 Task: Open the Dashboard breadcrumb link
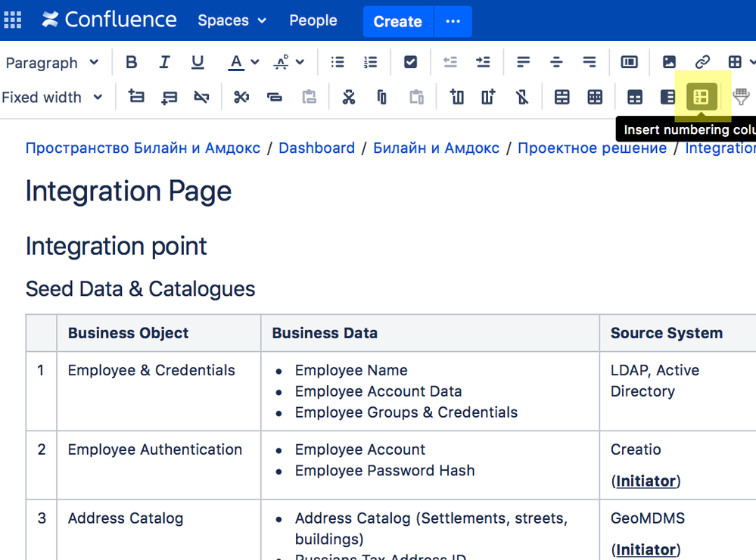click(316, 148)
